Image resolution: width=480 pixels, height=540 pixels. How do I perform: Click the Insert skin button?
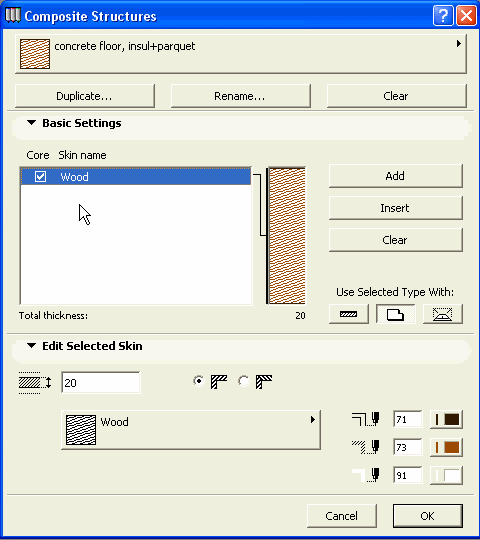click(396, 208)
